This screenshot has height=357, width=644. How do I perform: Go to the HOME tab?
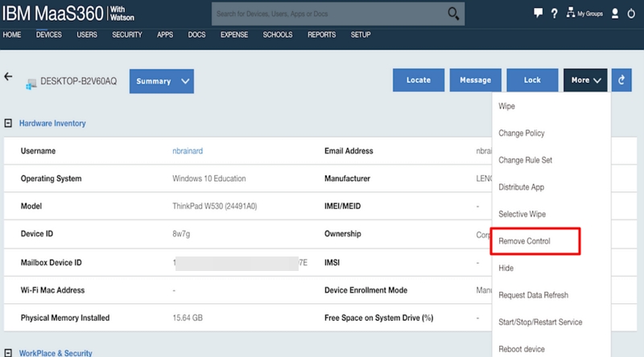pos(12,35)
